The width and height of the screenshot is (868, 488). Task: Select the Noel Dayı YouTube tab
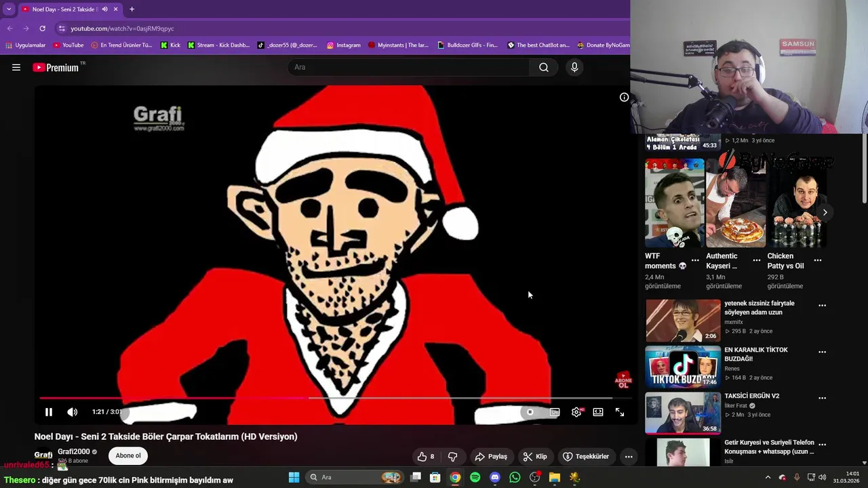click(x=63, y=9)
